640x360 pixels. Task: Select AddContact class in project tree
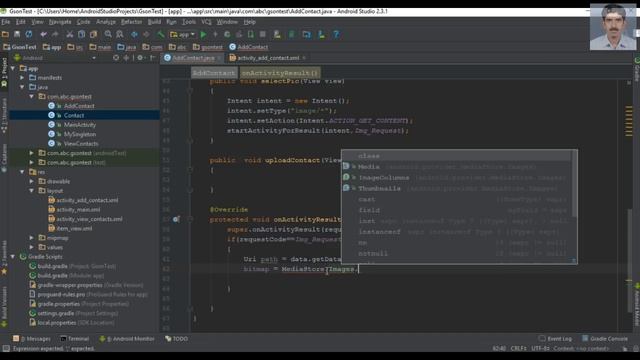(x=79, y=106)
